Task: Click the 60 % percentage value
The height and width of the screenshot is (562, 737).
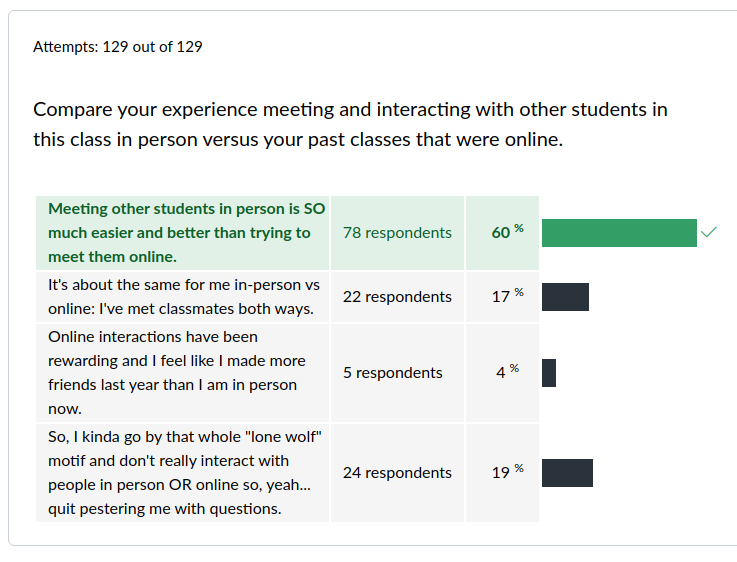Action: [x=507, y=232]
